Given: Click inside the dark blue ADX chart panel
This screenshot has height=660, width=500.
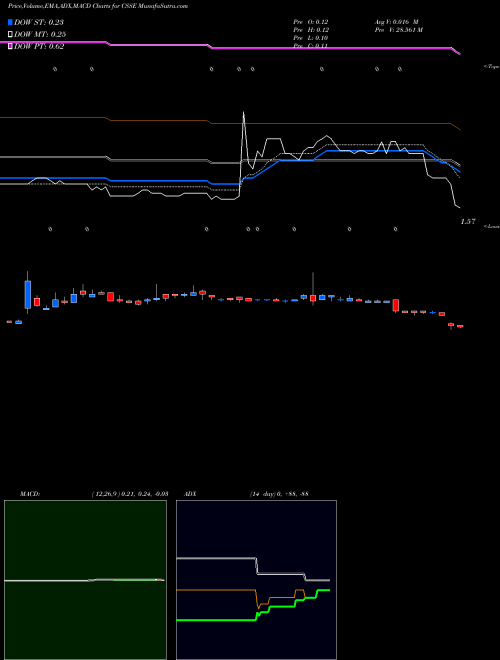Looking at the screenshot, I should coord(256,580).
